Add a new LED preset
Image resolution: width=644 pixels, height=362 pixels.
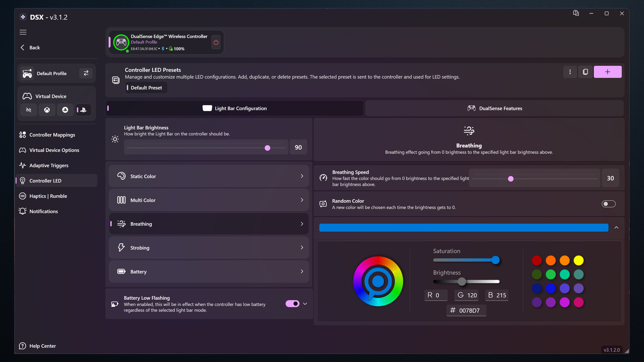pos(608,71)
